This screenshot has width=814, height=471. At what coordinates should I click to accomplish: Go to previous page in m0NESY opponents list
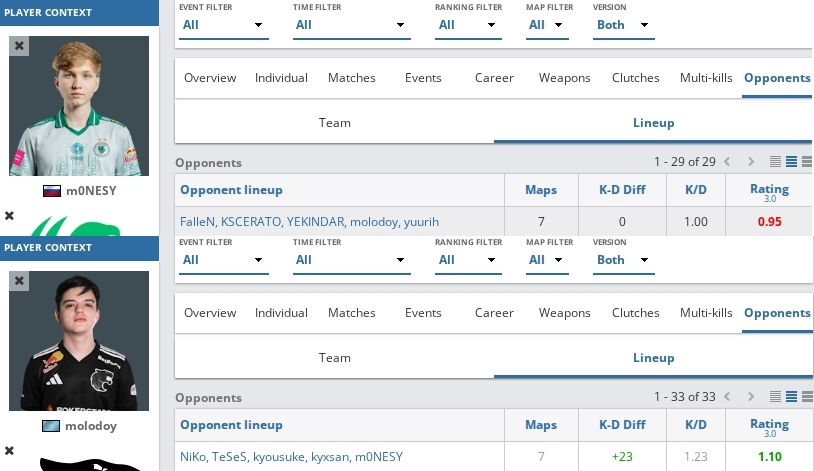[x=727, y=162]
